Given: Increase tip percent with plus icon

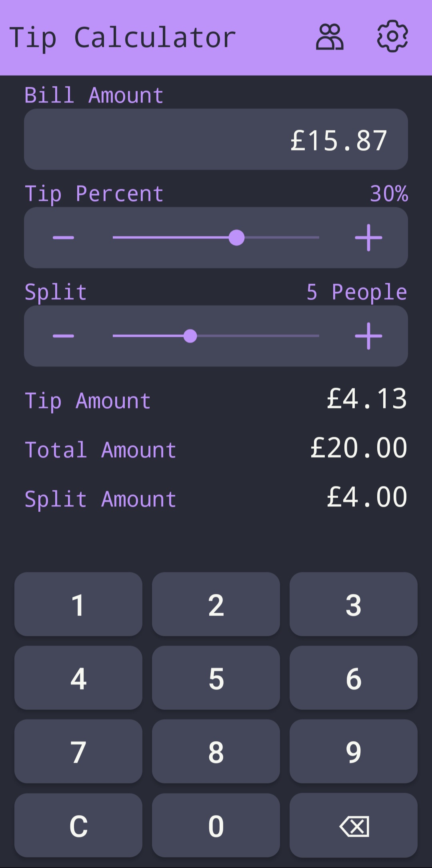Looking at the screenshot, I should (x=368, y=238).
